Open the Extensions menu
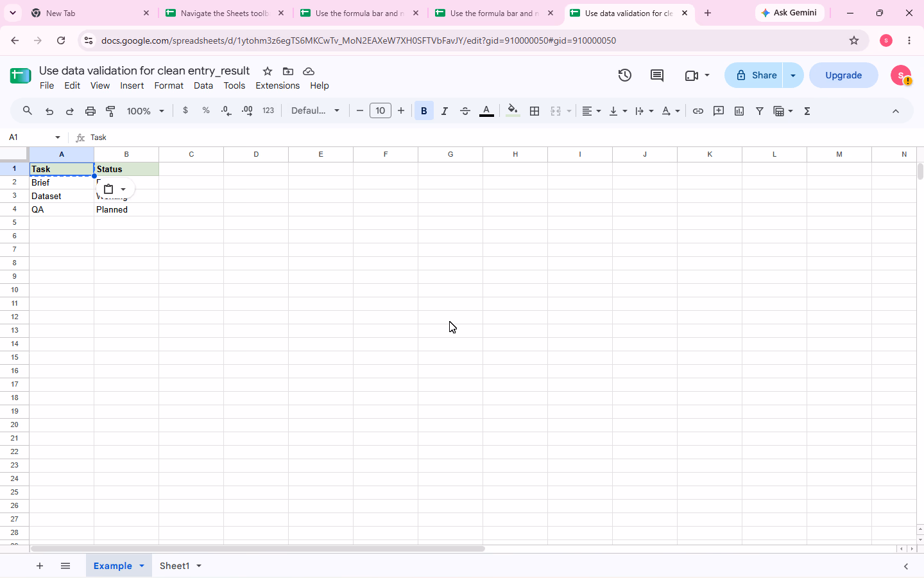Viewport: 924px width, 578px height. [277, 85]
